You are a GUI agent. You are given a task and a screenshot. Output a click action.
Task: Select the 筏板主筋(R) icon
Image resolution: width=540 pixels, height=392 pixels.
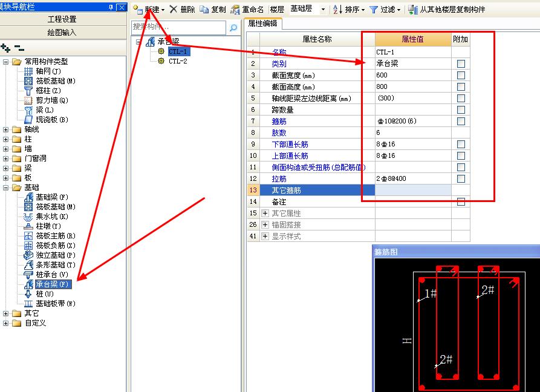28,235
